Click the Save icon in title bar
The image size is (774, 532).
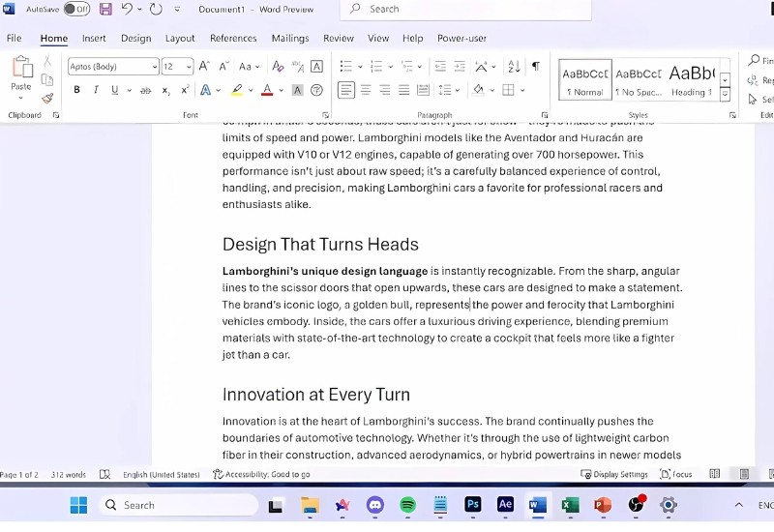[105, 9]
